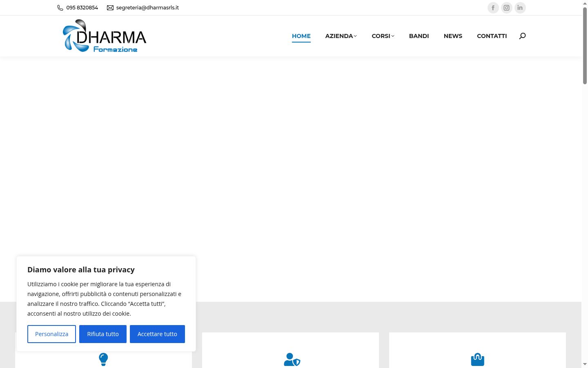Expand the AZIENDA dropdown menu

341,36
